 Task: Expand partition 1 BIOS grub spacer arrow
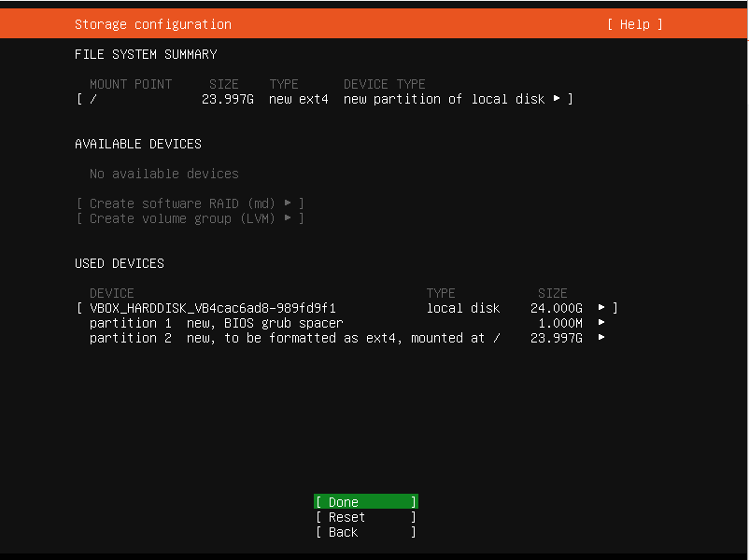[x=601, y=322]
